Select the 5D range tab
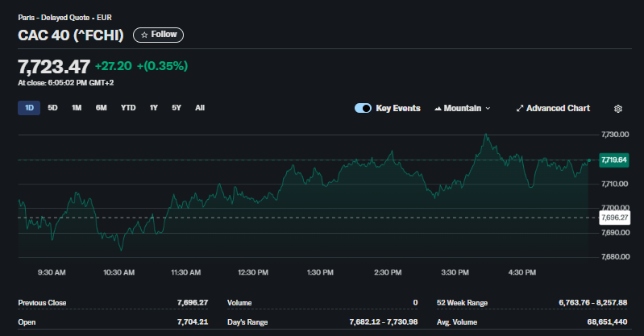The width and height of the screenshot is (644, 336). pyautogui.click(x=52, y=108)
